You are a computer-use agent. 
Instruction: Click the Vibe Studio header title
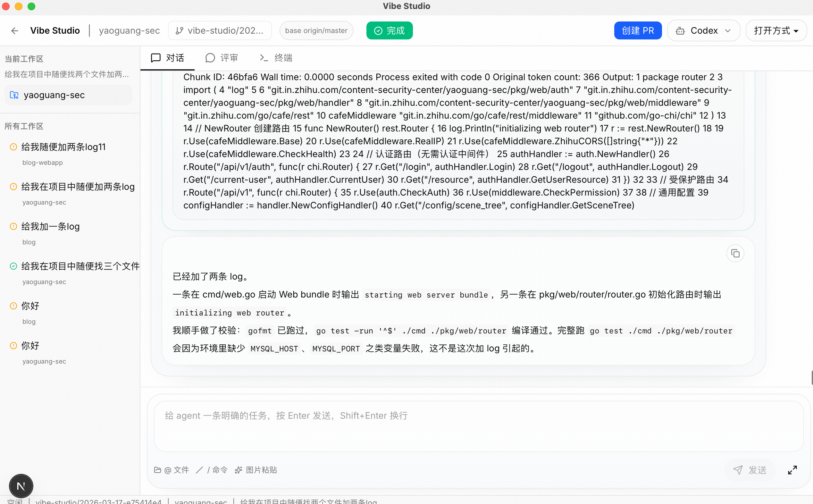[x=55, y=31]
